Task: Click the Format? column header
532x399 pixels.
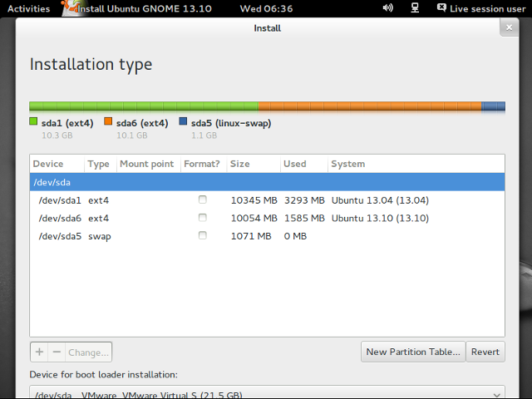Action: point(204,164)
